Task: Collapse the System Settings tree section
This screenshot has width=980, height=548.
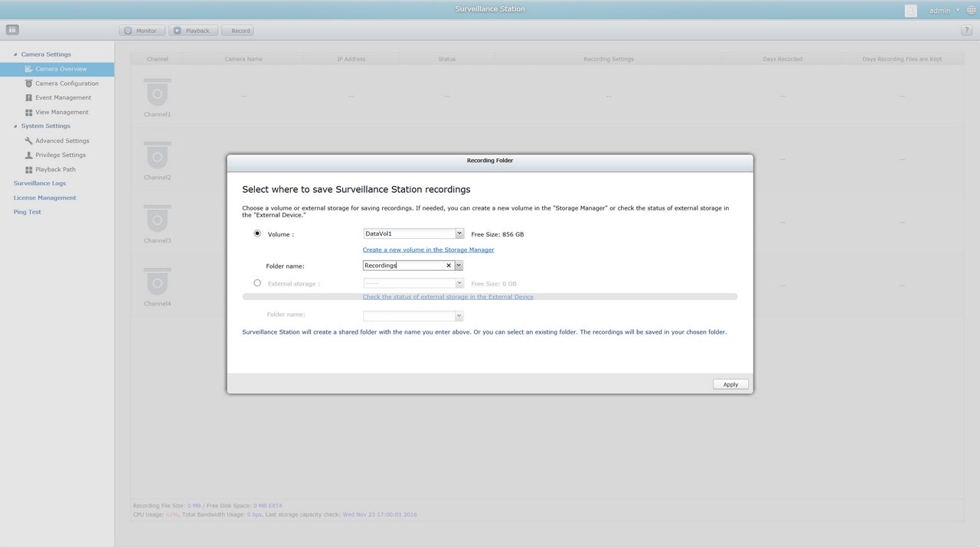Action: (x=15, y=126)
